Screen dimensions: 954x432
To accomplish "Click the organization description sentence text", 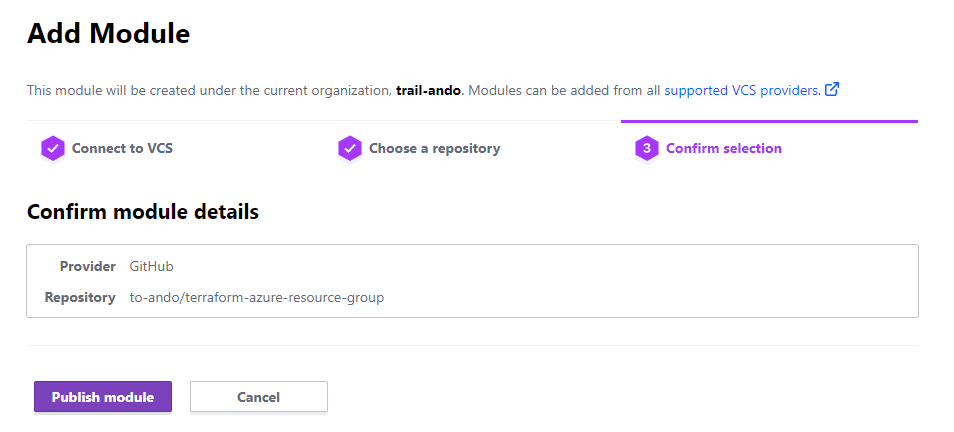I will [x=200, y=90].
